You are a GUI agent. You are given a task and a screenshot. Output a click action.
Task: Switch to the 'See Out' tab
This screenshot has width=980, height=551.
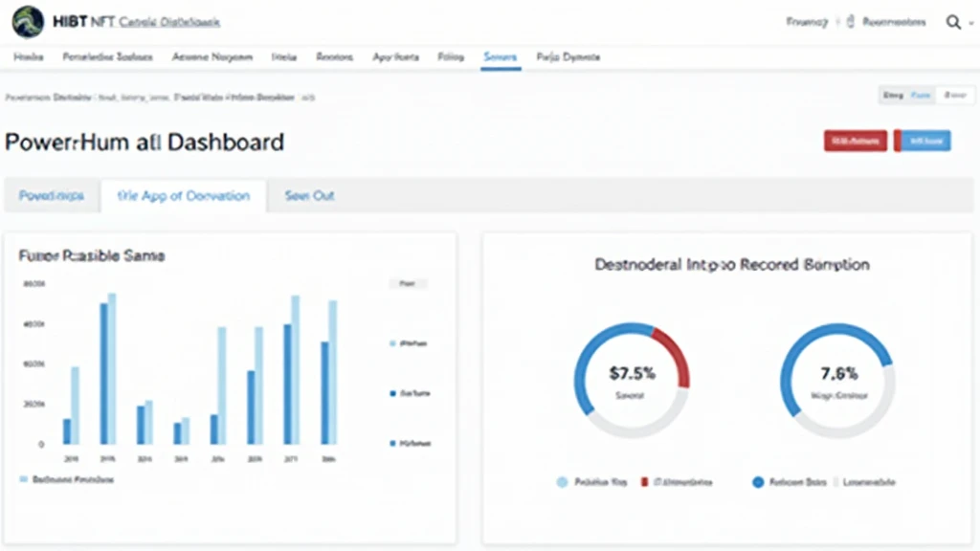(309, 195)
